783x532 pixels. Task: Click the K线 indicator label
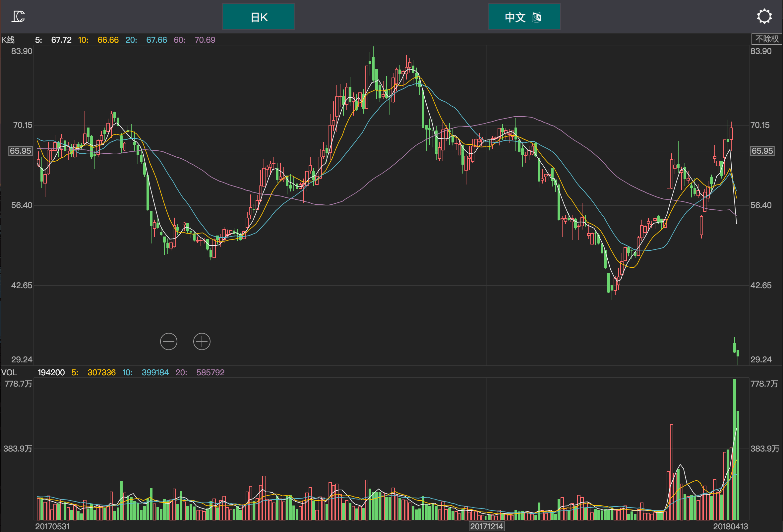point(8,40)
